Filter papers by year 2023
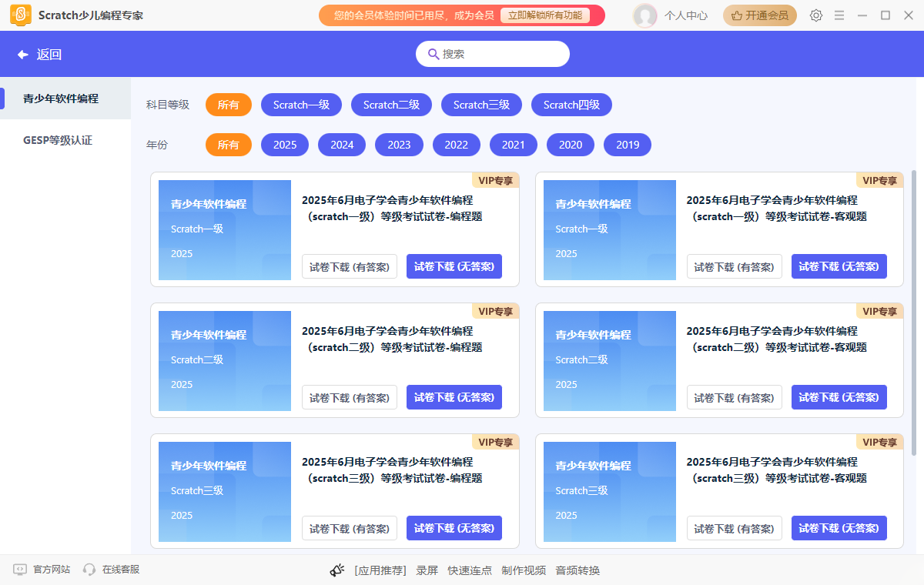Image resolution: width=924 pixels, height=585 pixels. [399, 144]
